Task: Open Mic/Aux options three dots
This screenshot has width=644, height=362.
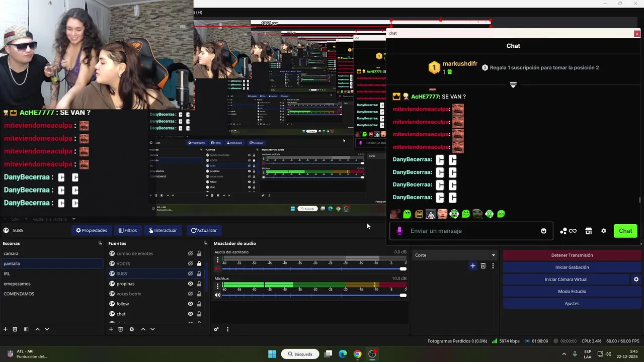Action: 217,286
